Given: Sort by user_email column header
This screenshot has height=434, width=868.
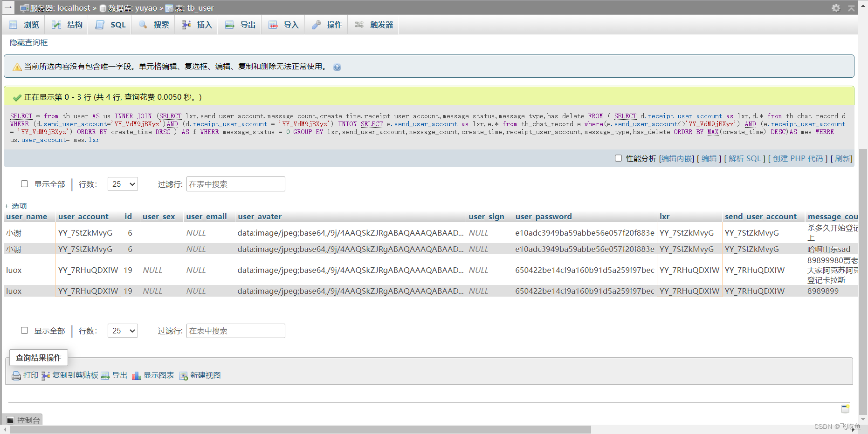Looking at the screenshot, I should pos(207,217).
